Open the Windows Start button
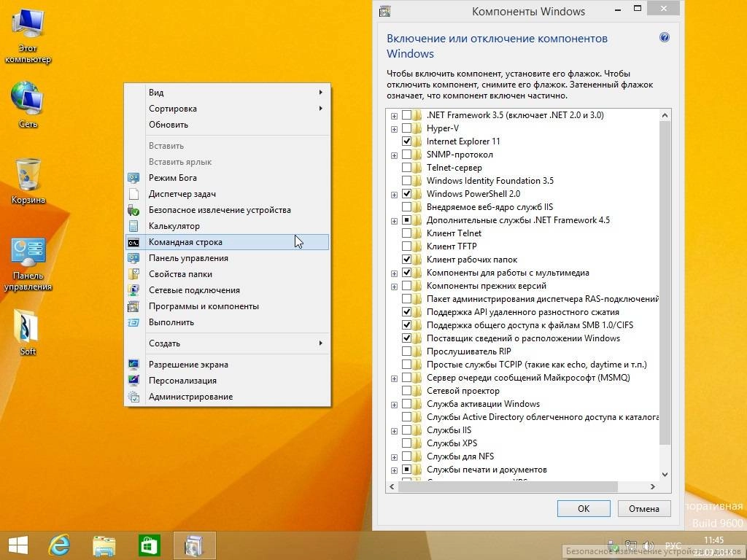Viewport: 747px width, 560px height. 18,545
